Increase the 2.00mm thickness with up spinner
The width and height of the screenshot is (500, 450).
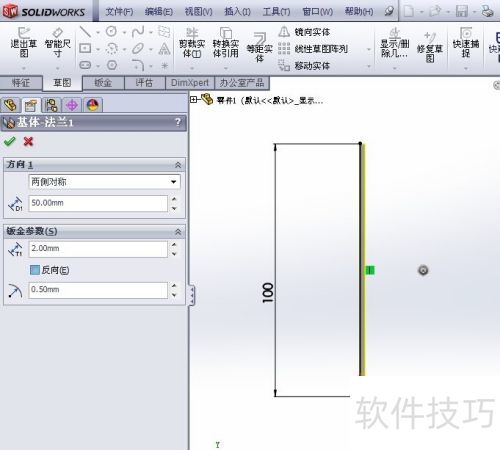174,244
